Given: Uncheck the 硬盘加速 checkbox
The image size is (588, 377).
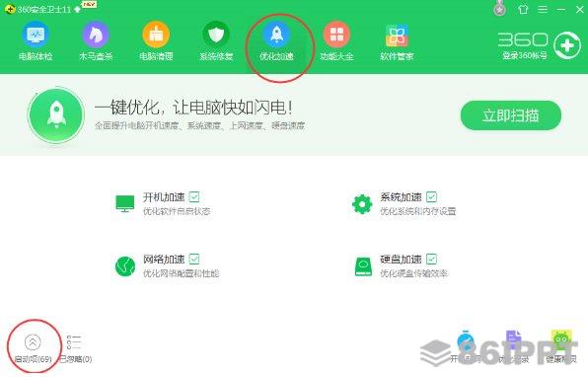Looking at the screenshot, I should [x=431, y=259].
